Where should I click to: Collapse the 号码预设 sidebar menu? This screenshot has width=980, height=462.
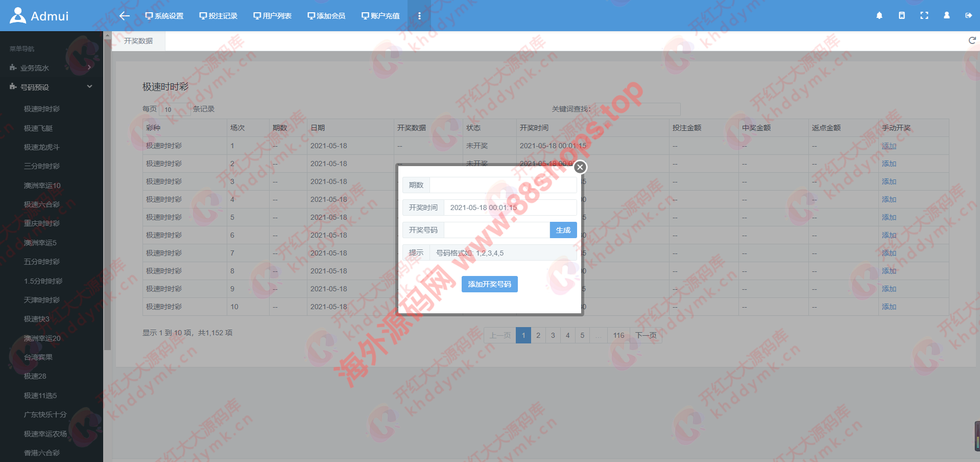[51, 87]
